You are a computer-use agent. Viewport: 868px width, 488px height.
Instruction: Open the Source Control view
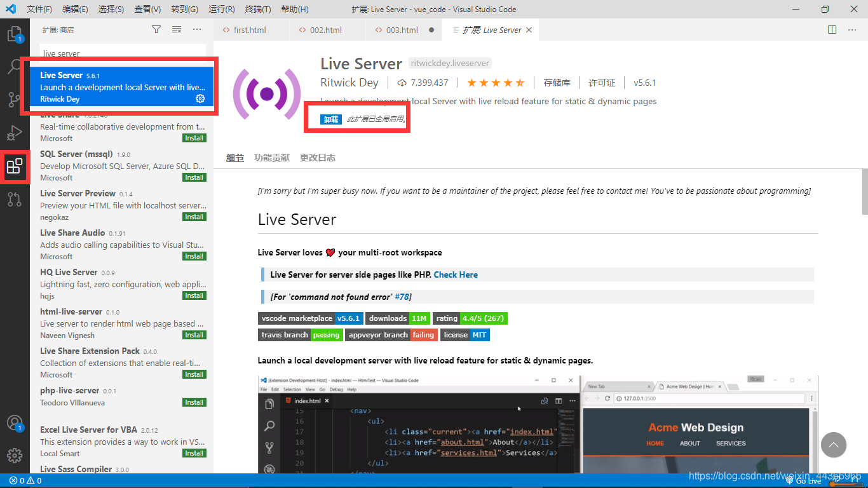coord(15,99)
